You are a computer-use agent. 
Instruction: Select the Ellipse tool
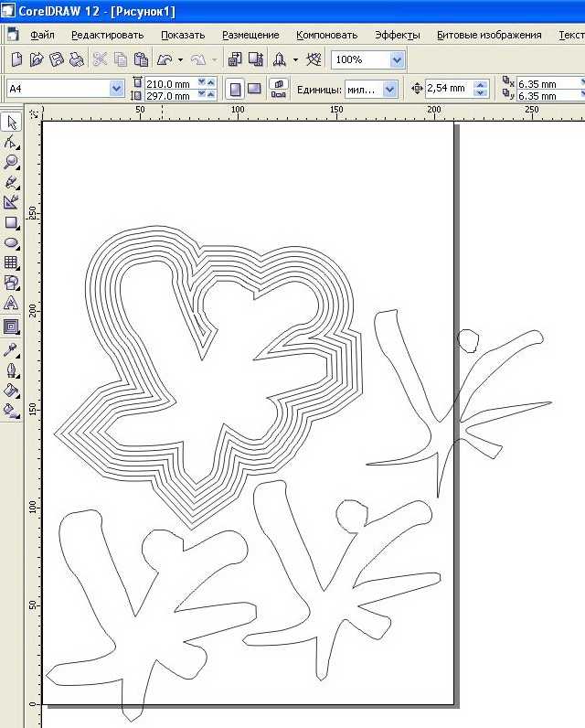(x=11, y=243)
